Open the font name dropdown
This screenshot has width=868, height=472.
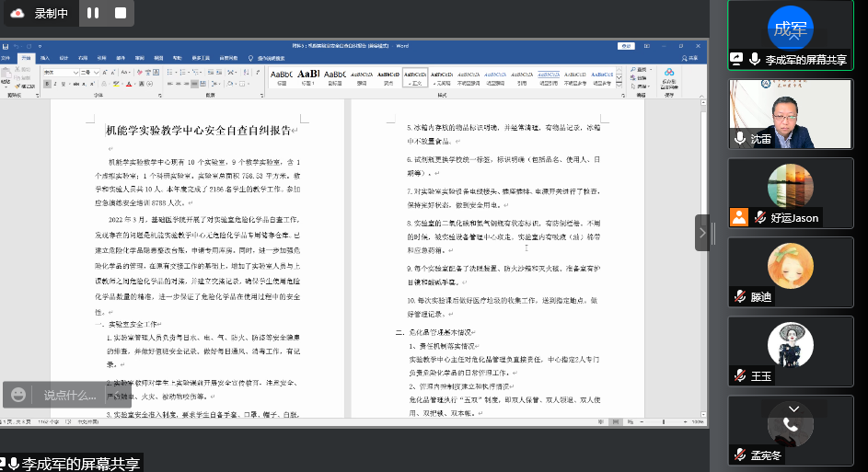[76, 72]
